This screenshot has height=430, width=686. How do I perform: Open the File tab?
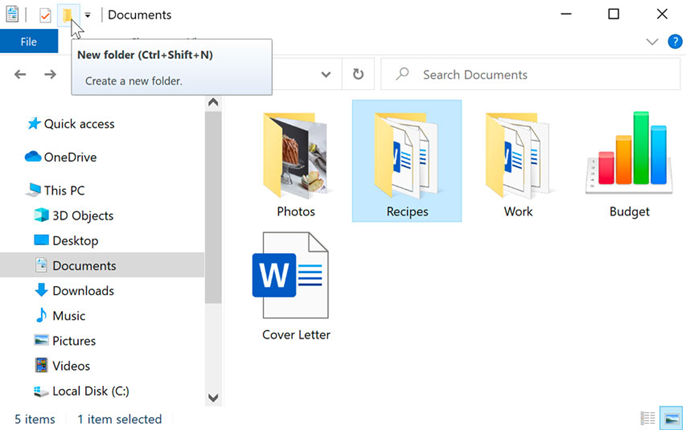pyautogui.click(x=29, y=42)
